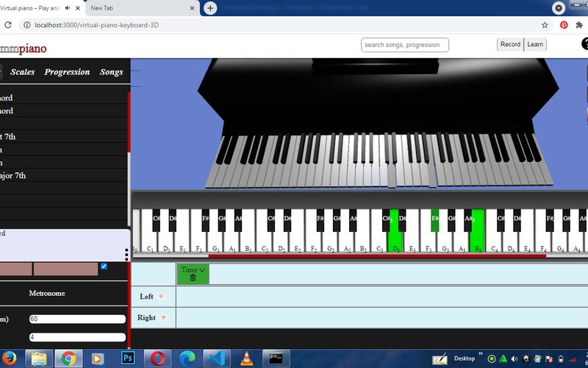The height and width of the screenshot is (368, 588).
Task: Focus the tempo field showing 60
Action: tap(77, 319)
